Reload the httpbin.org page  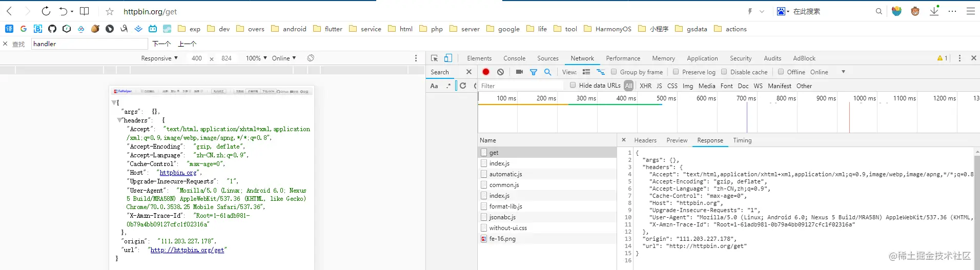(46, 11)
